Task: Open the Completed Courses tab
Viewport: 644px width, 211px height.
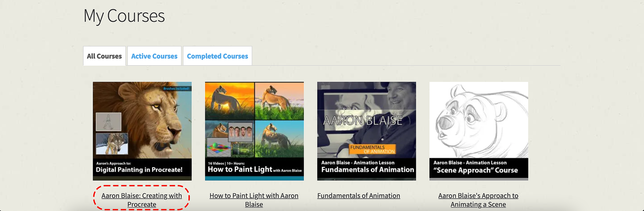Action: point(217,56)
